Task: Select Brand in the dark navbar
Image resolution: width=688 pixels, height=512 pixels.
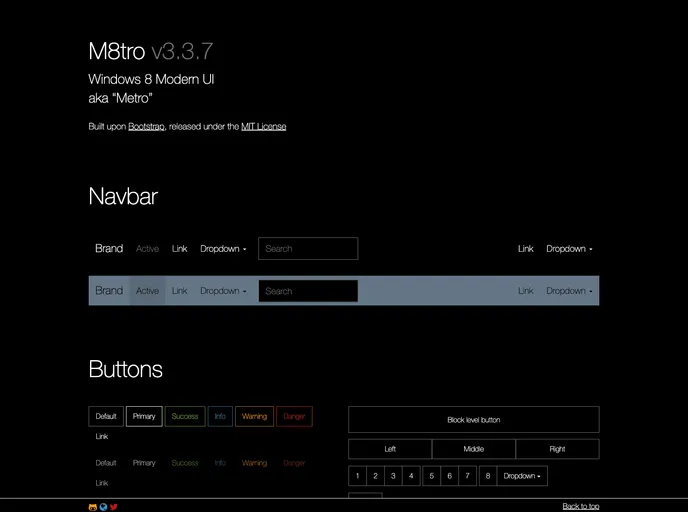Action: [x=109, y=249]
